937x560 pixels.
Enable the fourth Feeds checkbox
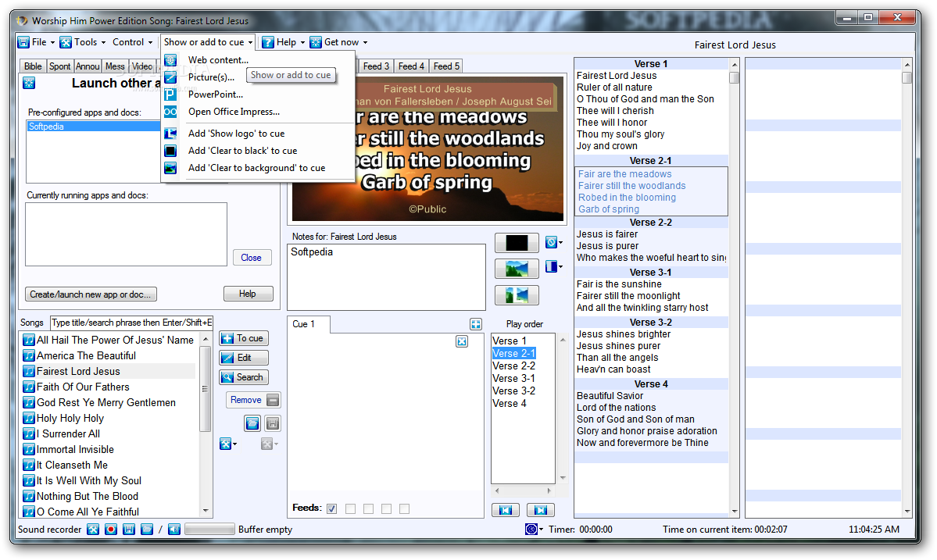(387, 508)
